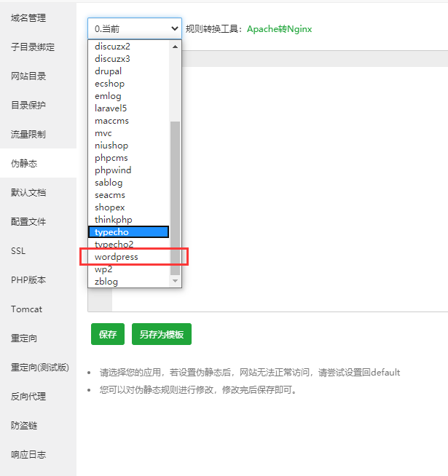Image resolution: width=448 pixels, height=476 pixels.
Task: Open the 重定向(测试版) tab
Action: [x=39, y=368]
